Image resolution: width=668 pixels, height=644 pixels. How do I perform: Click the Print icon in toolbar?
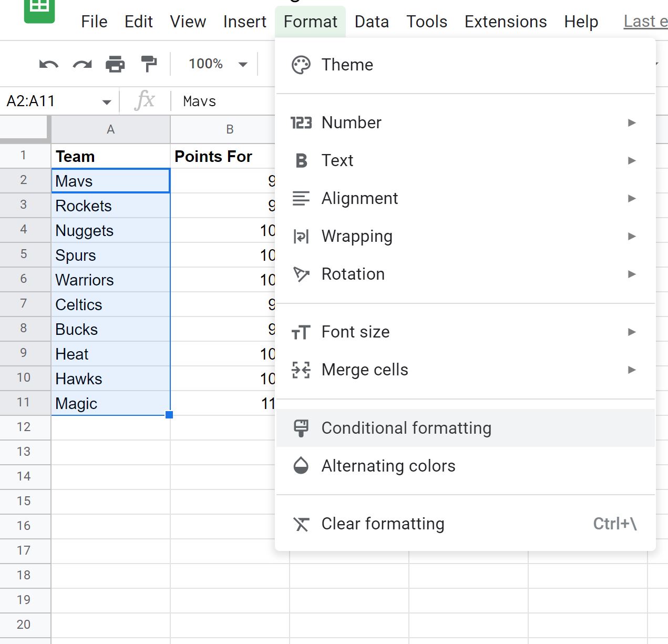coord(115,64)
